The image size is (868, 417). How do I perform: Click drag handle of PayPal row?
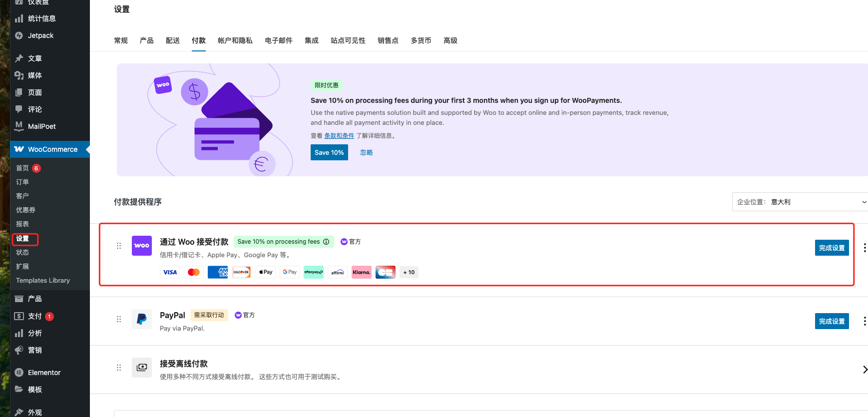pos(119,319)
